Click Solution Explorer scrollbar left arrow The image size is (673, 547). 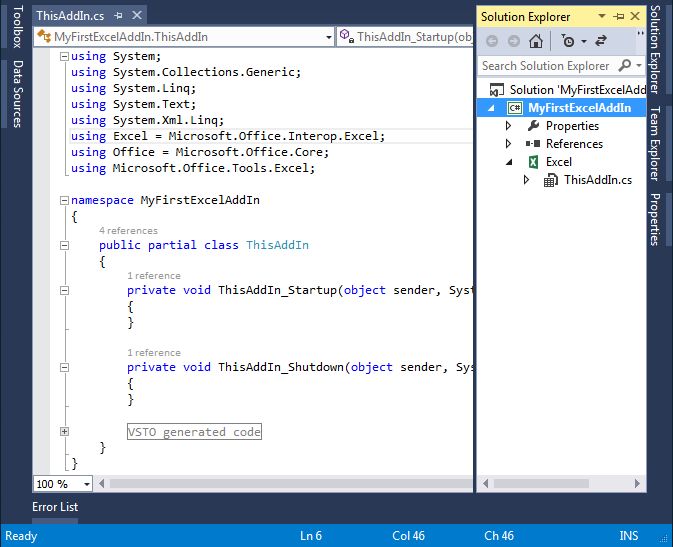point(485,483)
